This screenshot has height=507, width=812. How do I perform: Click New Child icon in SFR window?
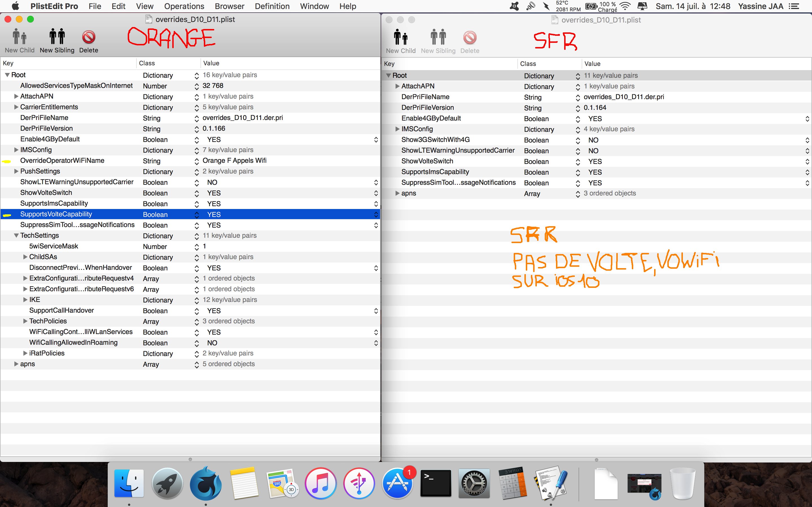click(401, 37)
